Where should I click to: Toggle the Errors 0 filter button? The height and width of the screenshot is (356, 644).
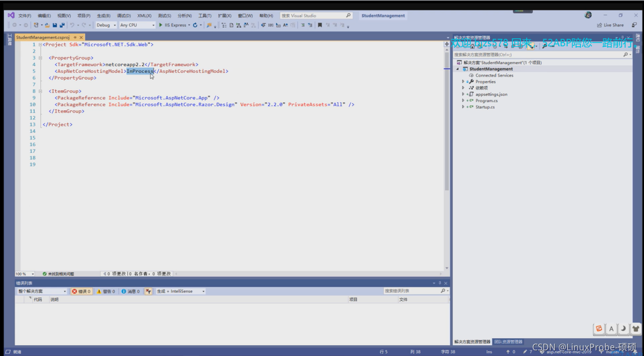click(81, 291)
